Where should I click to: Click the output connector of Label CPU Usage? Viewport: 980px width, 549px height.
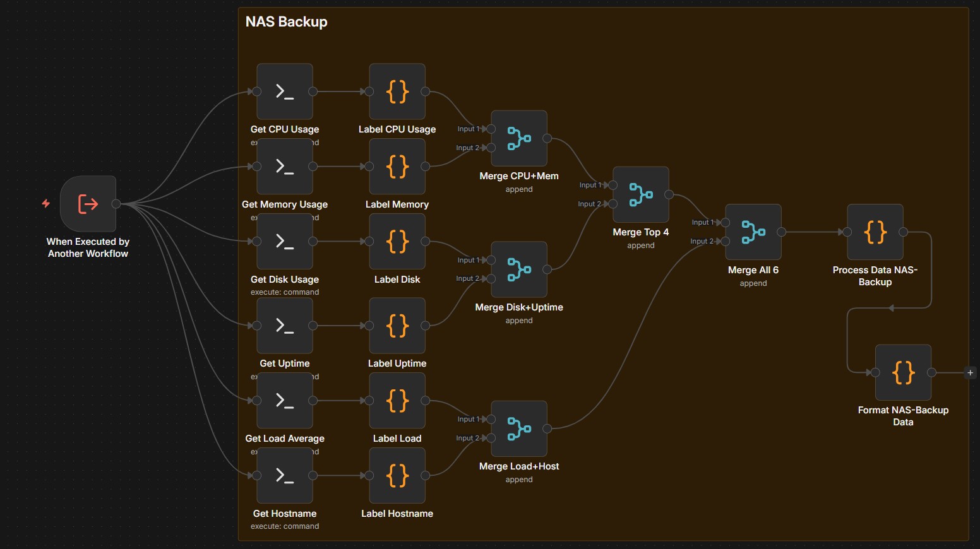[427, 91]
